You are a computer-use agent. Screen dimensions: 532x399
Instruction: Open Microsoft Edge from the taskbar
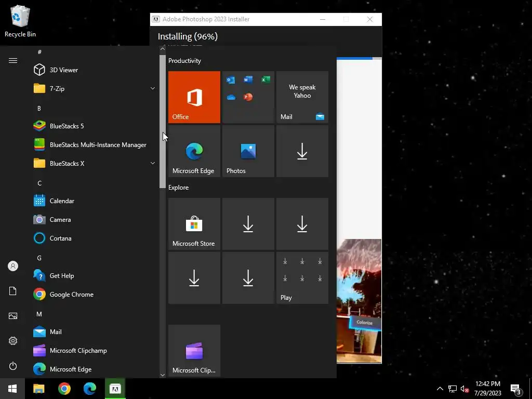[90, 389]
